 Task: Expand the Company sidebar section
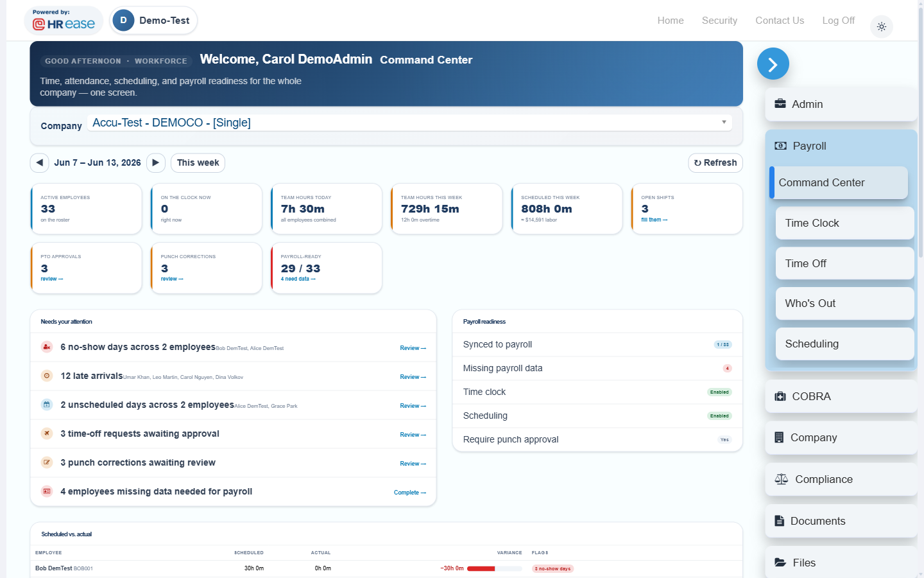click(x=841, y=437)
